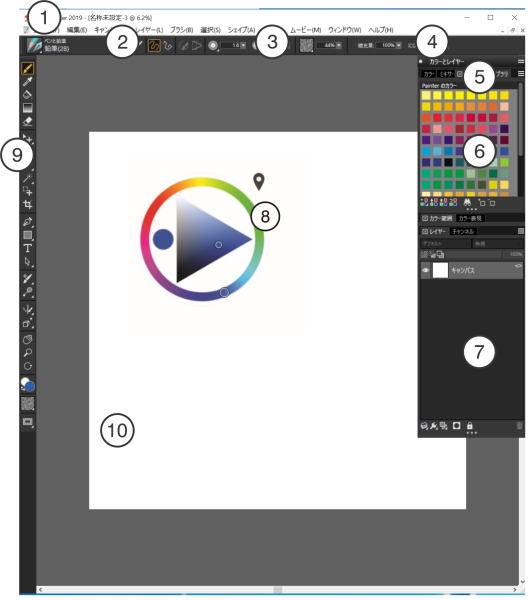Click the lock layer icon
The width and height of the screenshot is (532, 600).
470,426
